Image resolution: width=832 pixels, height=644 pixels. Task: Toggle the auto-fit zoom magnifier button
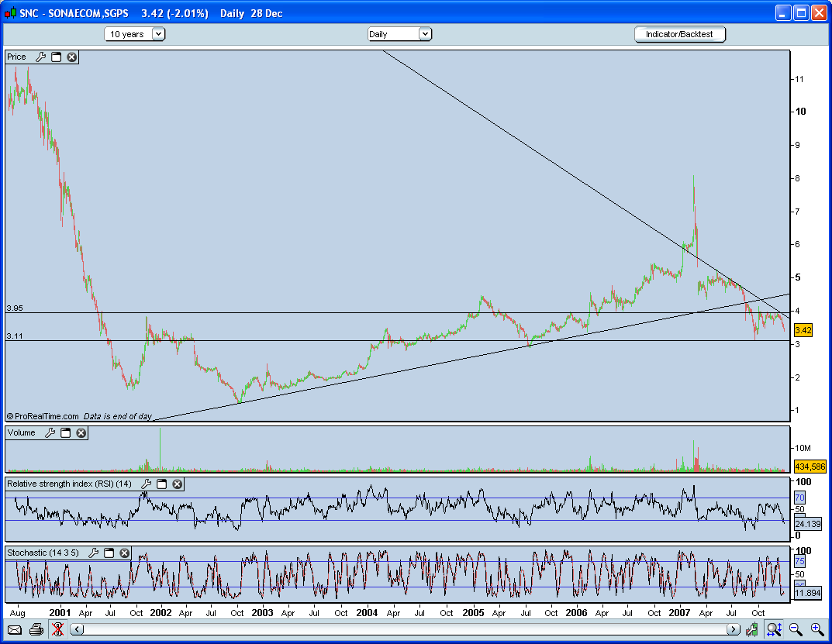point(774,629)
